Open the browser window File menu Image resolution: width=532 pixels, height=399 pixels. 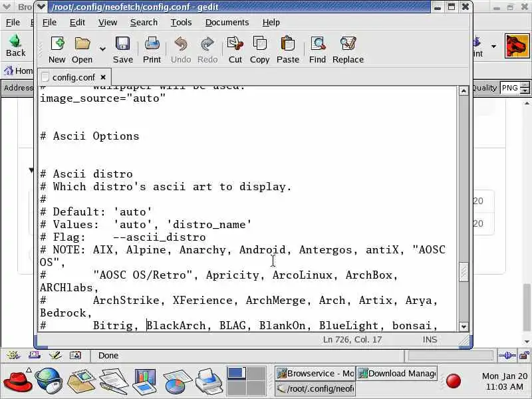tap(13, 23)
